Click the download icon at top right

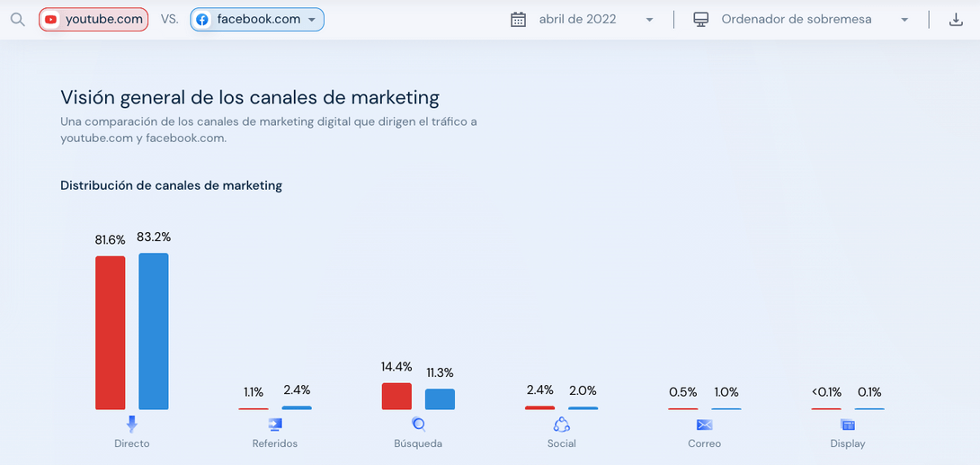click(x=956, y=20)
